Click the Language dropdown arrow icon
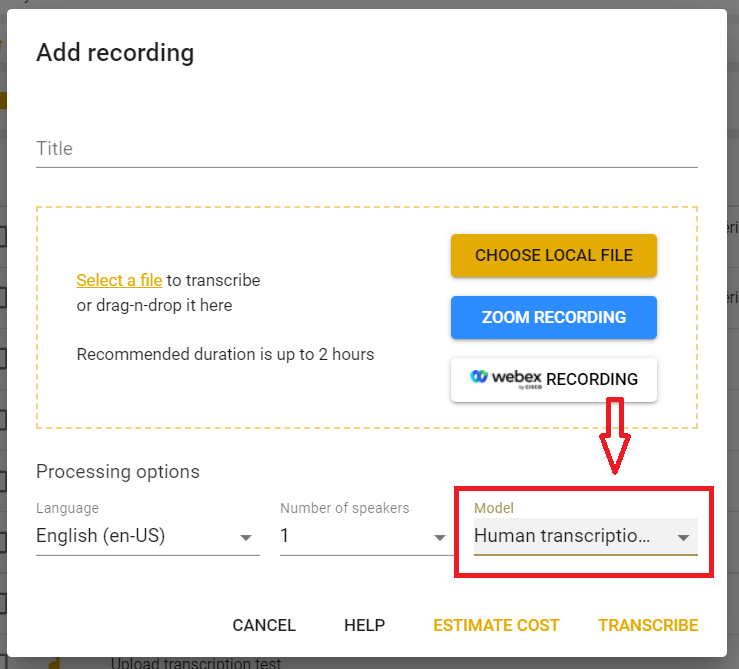The image size is (739, 669). [246, 538]
